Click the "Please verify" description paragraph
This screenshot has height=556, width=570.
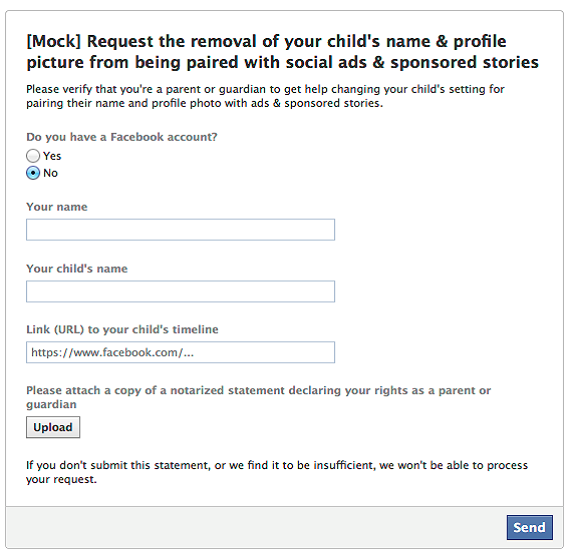click(265, 96)
